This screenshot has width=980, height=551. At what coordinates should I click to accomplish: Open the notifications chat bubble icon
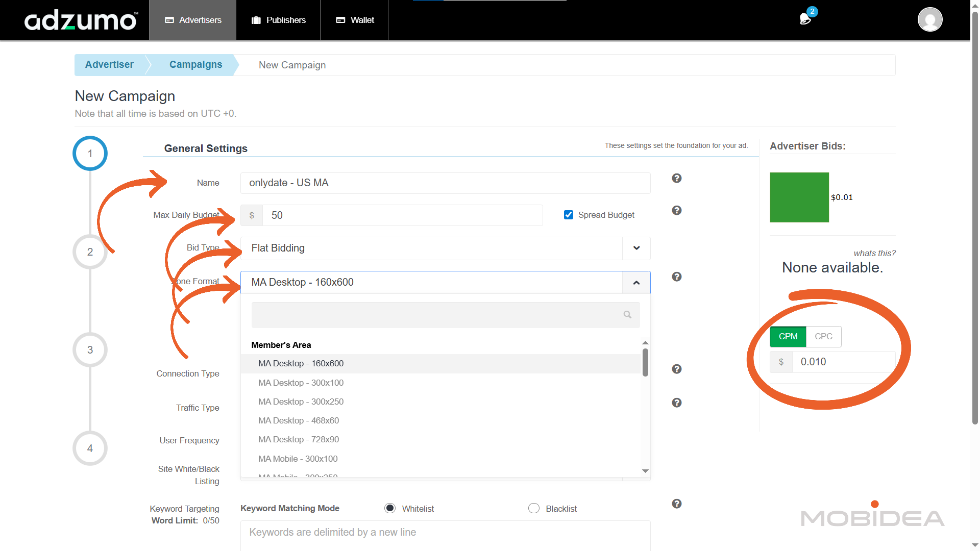point(805,19)
